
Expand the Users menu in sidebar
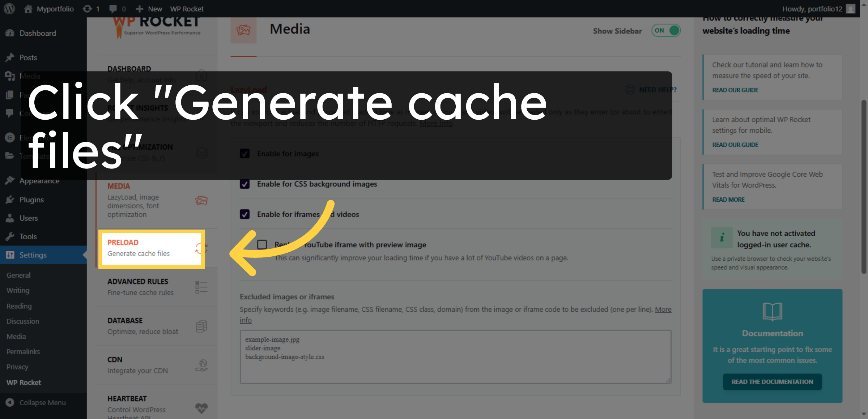click(29, 218)
